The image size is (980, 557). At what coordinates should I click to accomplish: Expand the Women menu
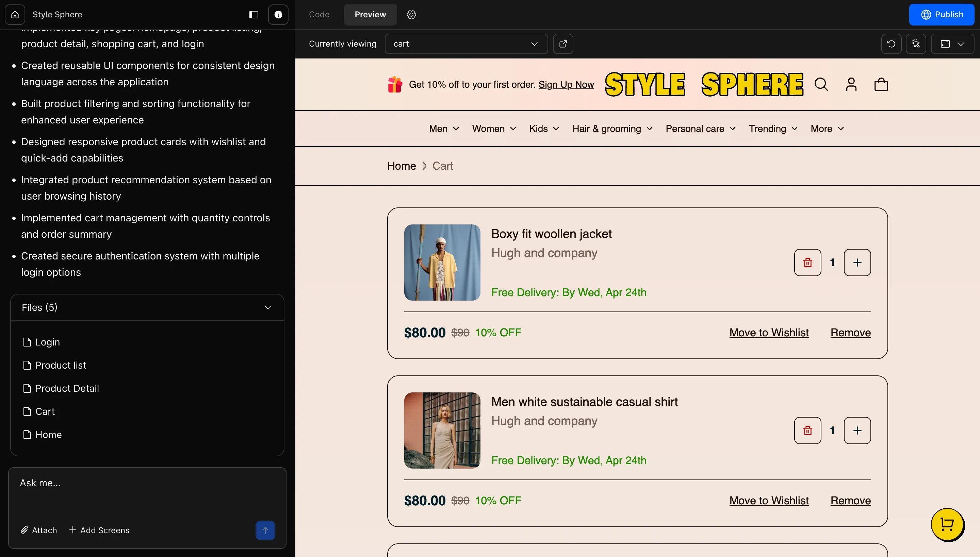pos(494,129)
